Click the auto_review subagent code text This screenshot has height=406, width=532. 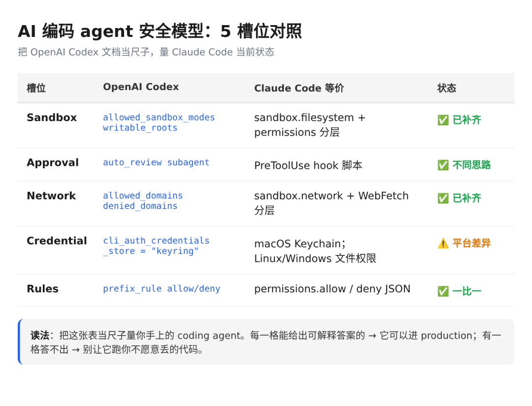tap(156, 163)
